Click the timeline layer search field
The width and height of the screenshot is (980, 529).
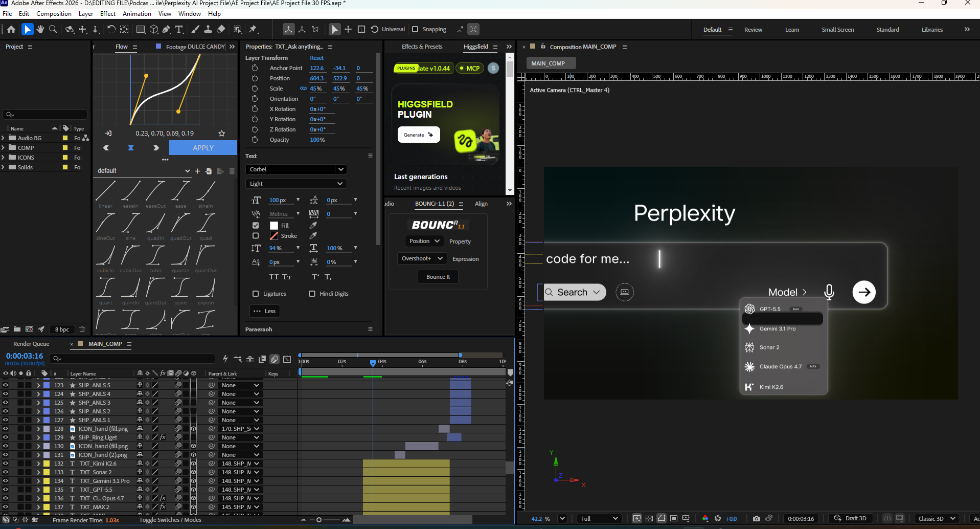coord(133,359)
